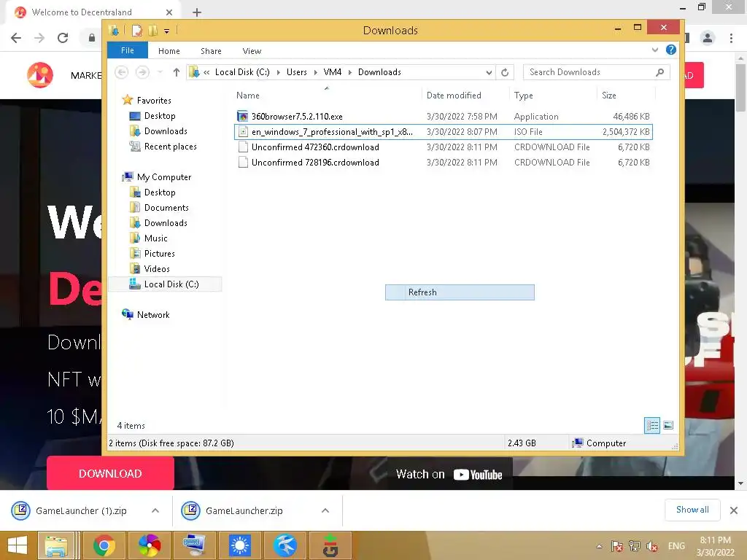The height and width of the screenshot is (560, 747).
Task: Click VM4 breadcrumb in address bar
Action: click(332, 72)
